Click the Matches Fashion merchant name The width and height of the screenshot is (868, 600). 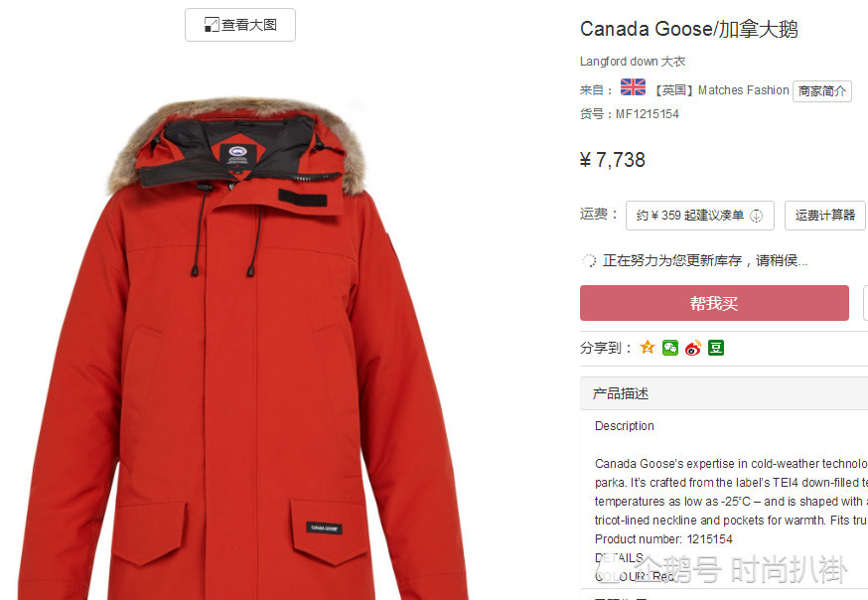click(744, 90)
